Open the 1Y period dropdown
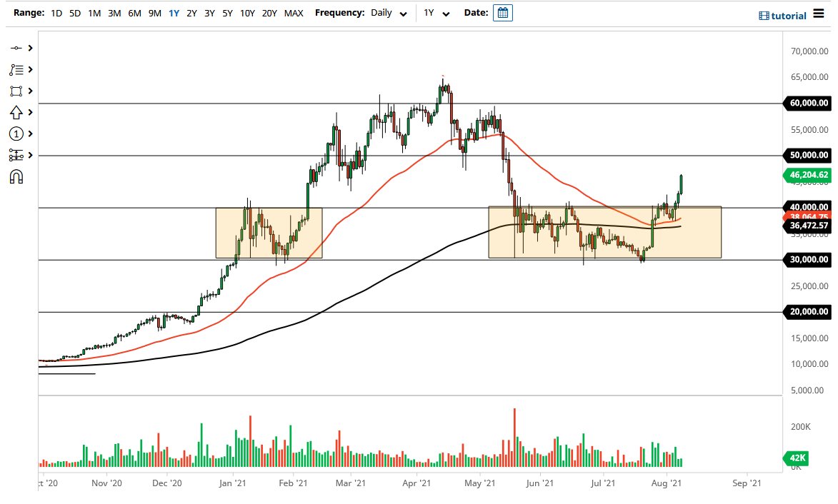Image resolution: width=838 pixels, height=504 pixels. [x=437, y=14]
